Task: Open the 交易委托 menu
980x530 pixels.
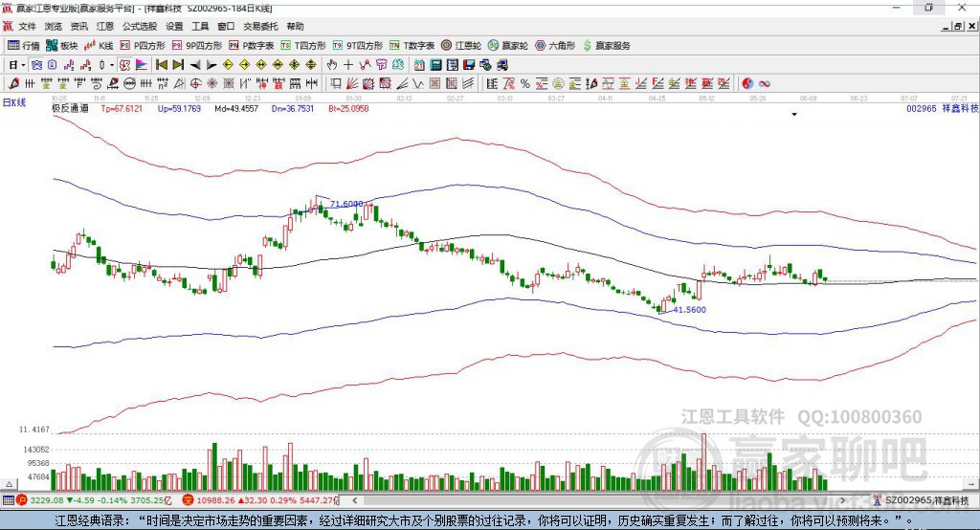Action: click(260, 26)
